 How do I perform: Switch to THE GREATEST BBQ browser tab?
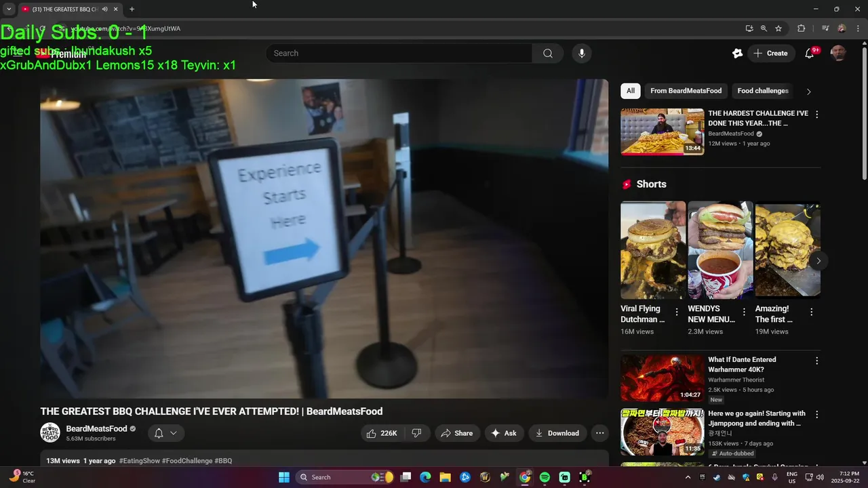click(64, 9)
